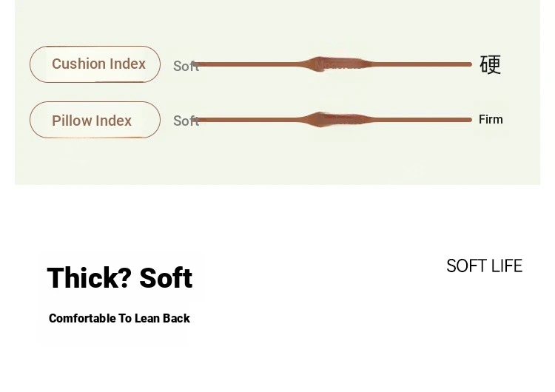This screenshot has height=392, width=555.
Task: Click the Pillow Index slider center marker
Action: tap(339, 120)
